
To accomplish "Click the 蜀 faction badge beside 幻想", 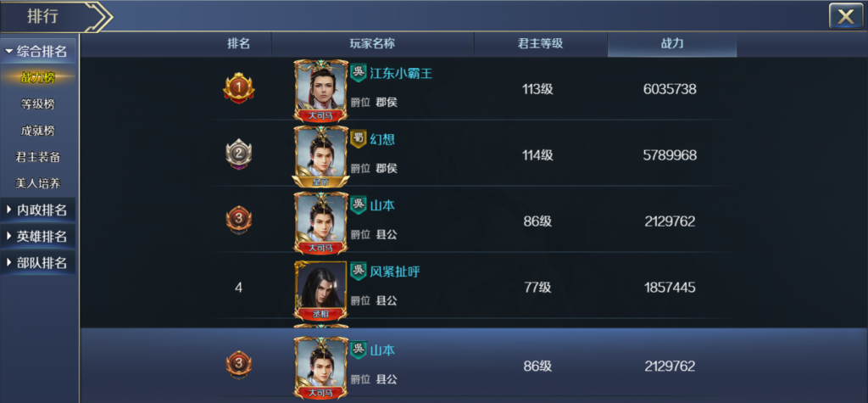I will pyautogui.click(x=359, y=139).
